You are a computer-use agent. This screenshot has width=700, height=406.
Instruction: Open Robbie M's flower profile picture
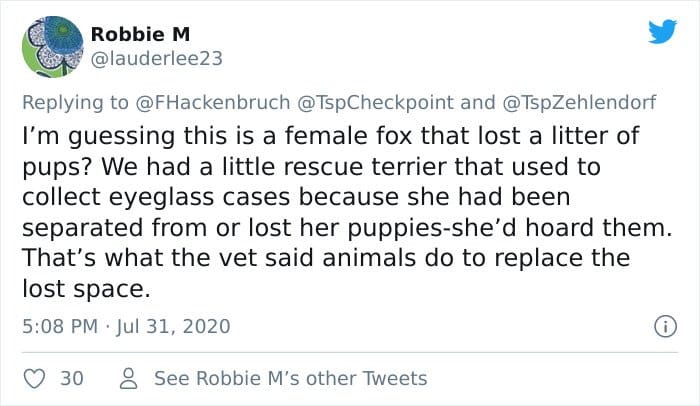pos(53,47)
